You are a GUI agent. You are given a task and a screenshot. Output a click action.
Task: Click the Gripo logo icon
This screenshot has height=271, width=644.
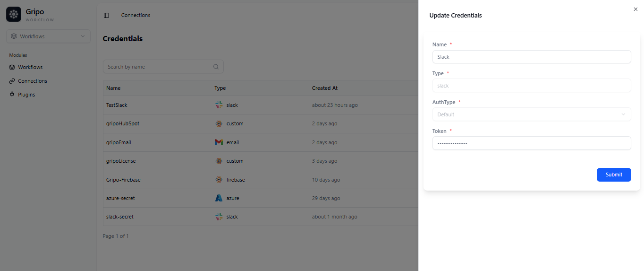[14, 15]
